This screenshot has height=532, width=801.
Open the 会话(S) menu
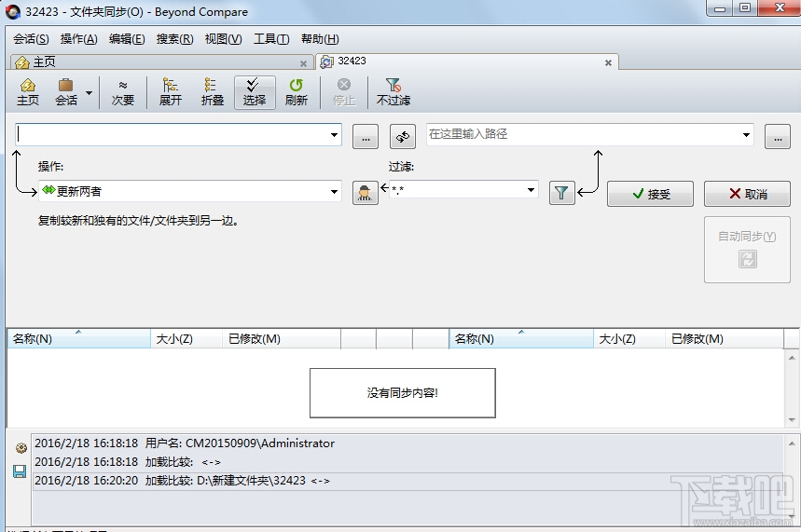(31, 39)
